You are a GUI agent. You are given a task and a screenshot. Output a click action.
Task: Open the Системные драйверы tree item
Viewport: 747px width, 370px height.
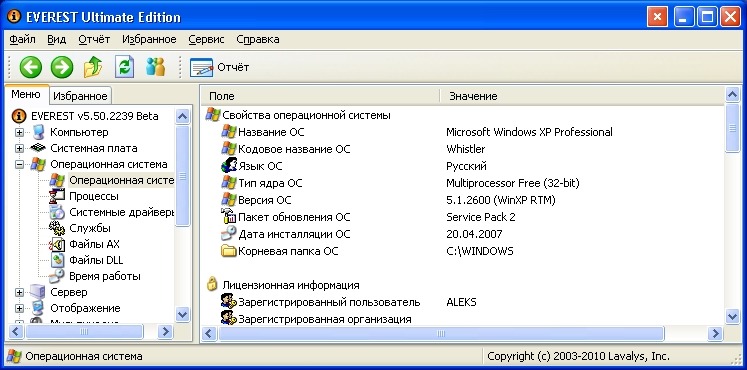pos(122,212)
